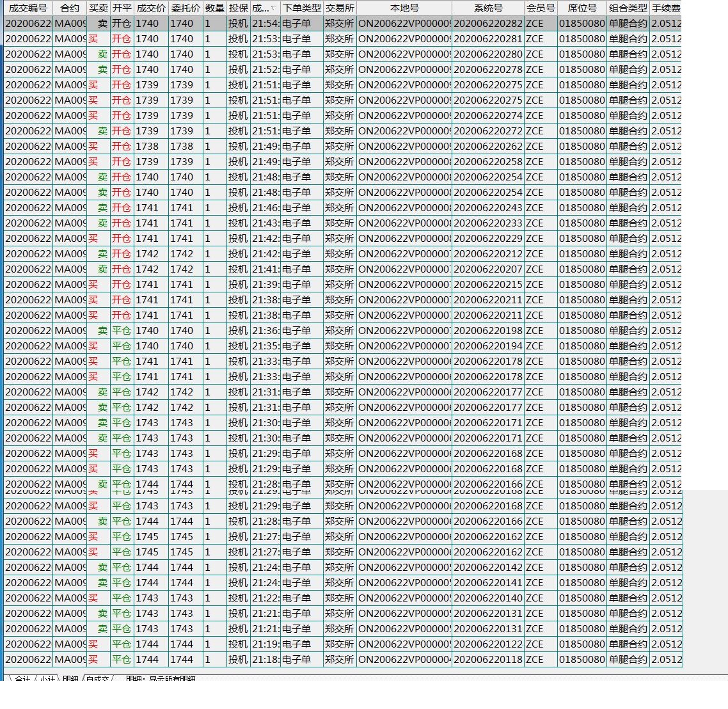
Task: Select system number 202006220212 cell
Action: point(488,253)
